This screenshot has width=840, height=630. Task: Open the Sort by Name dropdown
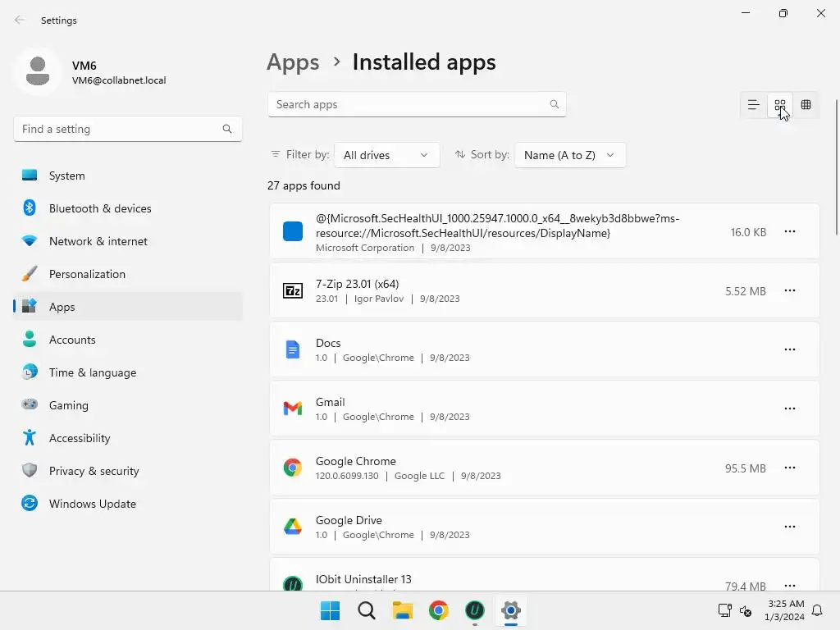pos(570,155)
